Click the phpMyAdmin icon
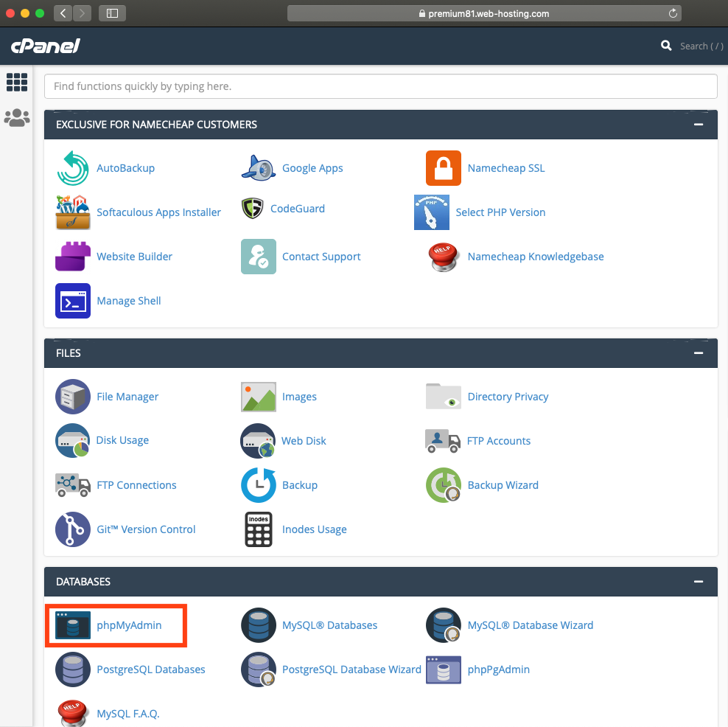 (73, 625)
